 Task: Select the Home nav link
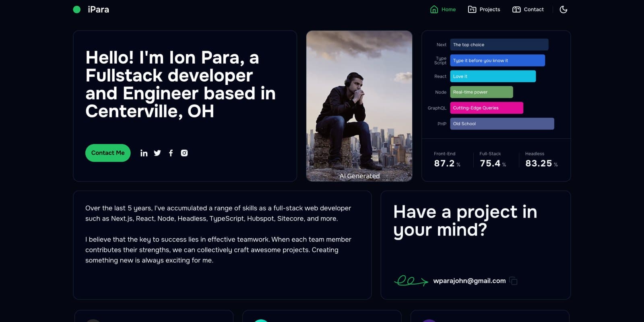(443, 9)
